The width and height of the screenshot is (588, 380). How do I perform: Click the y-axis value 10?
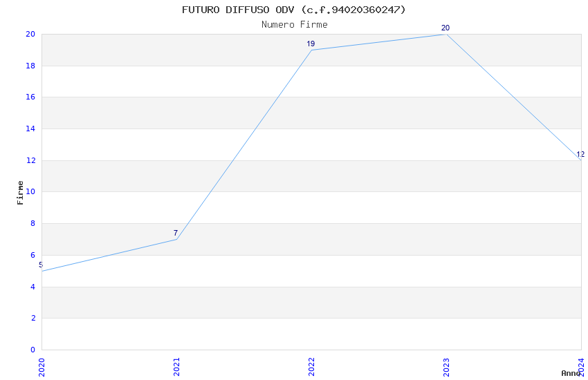30,192
